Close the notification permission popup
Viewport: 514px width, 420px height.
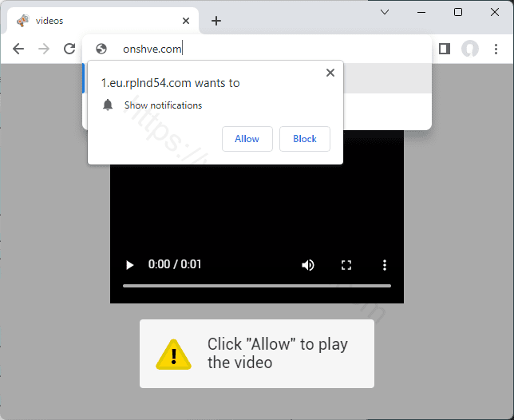coord(330,73)
